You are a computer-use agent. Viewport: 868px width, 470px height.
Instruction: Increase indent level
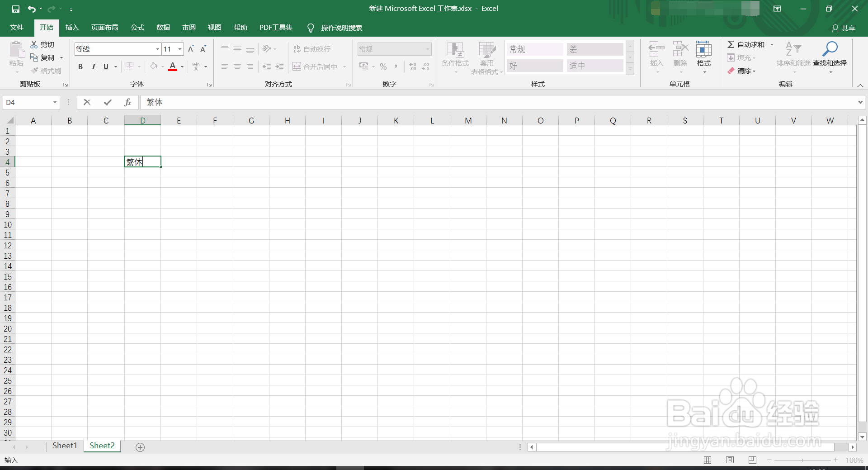[x=279, y=66]
